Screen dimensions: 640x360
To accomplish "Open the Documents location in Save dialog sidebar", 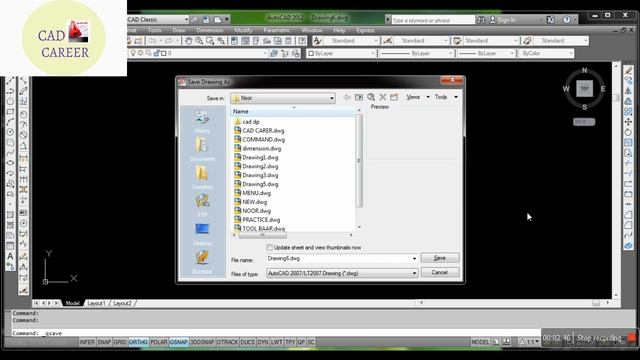I will coord(202,149).
